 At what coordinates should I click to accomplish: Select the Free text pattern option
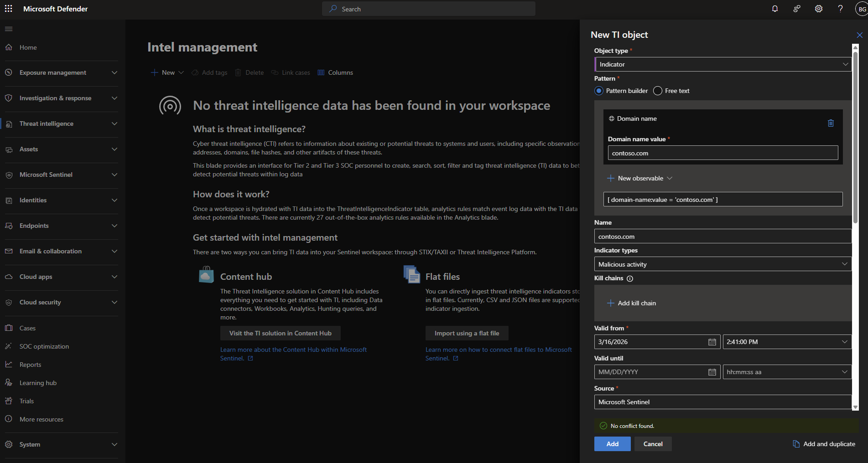658,91
